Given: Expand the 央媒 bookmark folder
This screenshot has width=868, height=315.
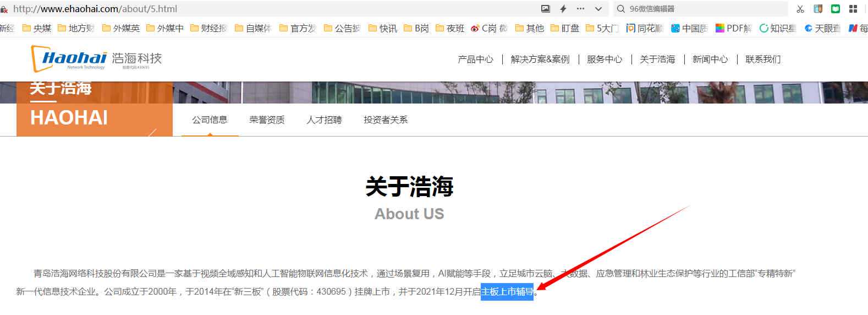Looking at the screenshot, I should point(36,28).
